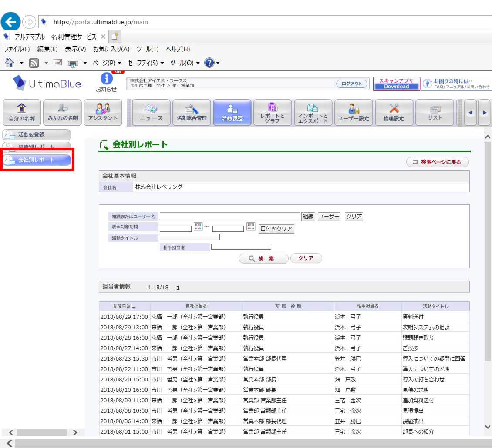
Task: Click the 相手担当者 input field
Action: point(241,247)
